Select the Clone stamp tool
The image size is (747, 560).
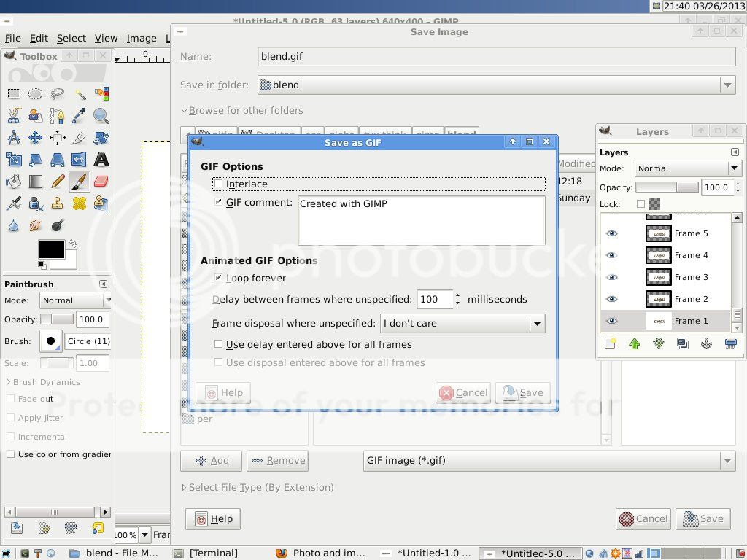pyautogui.click(x=57, y=203)
